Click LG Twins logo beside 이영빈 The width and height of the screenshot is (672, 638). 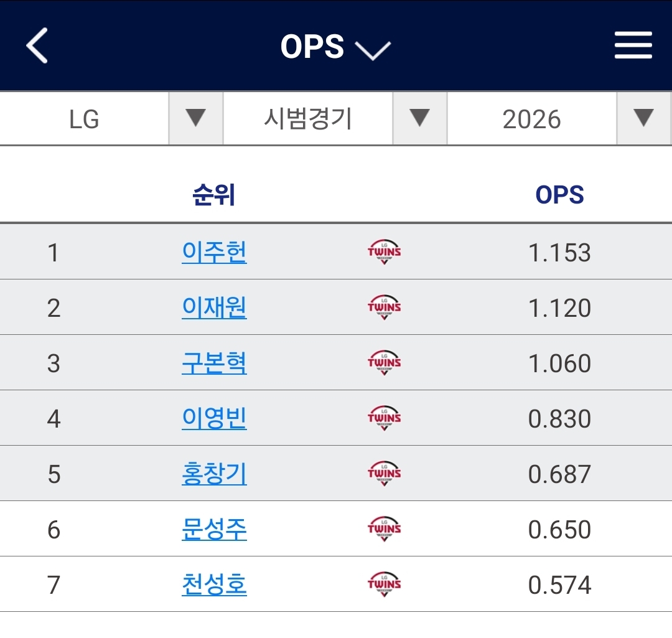click(x=384, y=418)
